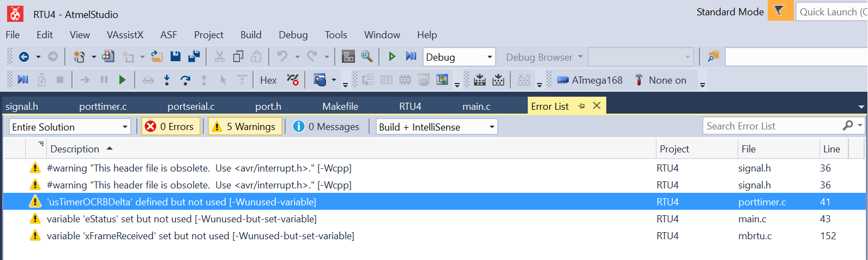
Task: Open the Build menu
Action: pos(251,35)
